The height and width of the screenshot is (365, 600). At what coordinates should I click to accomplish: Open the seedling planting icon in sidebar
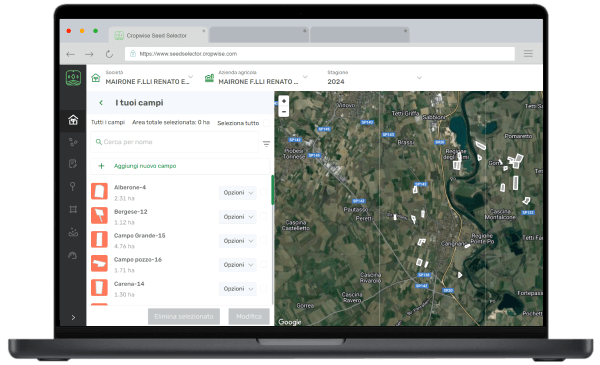pyautogui.click(x=73, y=232)
